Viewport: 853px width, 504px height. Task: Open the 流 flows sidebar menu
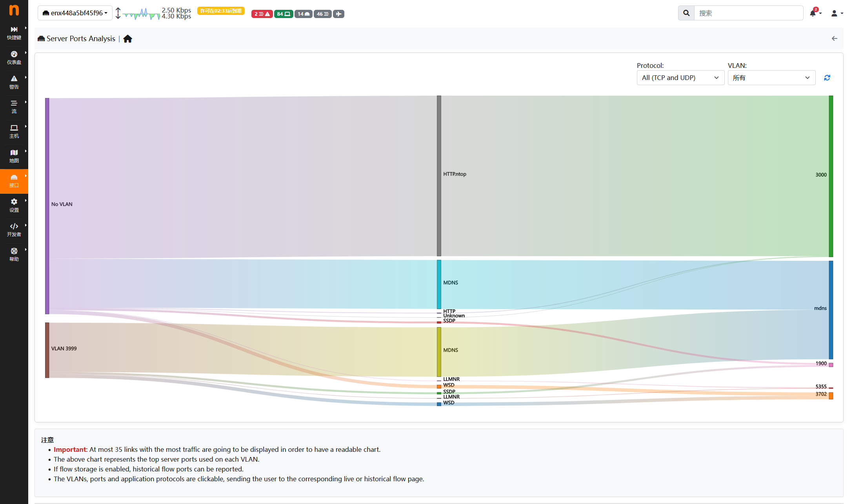(14, 107)
